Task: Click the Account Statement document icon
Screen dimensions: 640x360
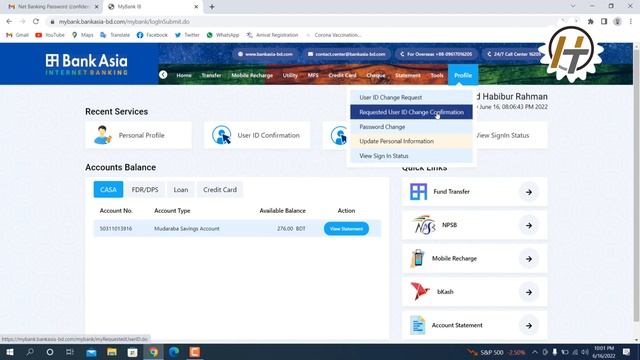Action: (x=418, y=325)
